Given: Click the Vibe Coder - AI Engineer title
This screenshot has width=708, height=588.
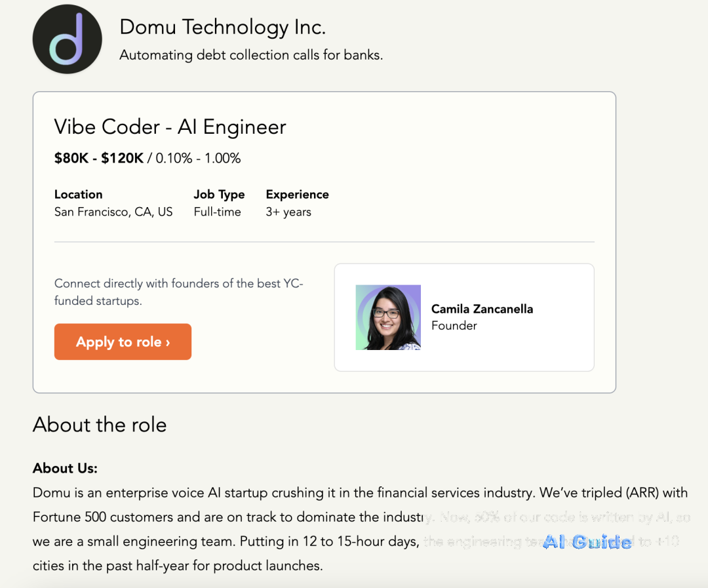Looking at the screenshot, I should click(x=170, y=127).
